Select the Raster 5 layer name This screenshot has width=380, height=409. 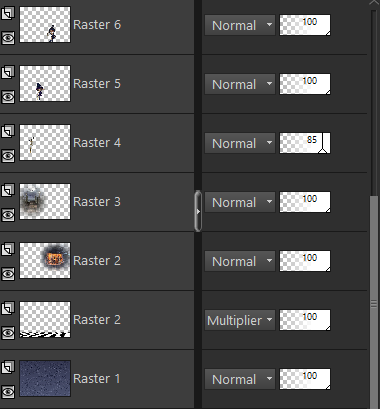[x=97, y=84]
